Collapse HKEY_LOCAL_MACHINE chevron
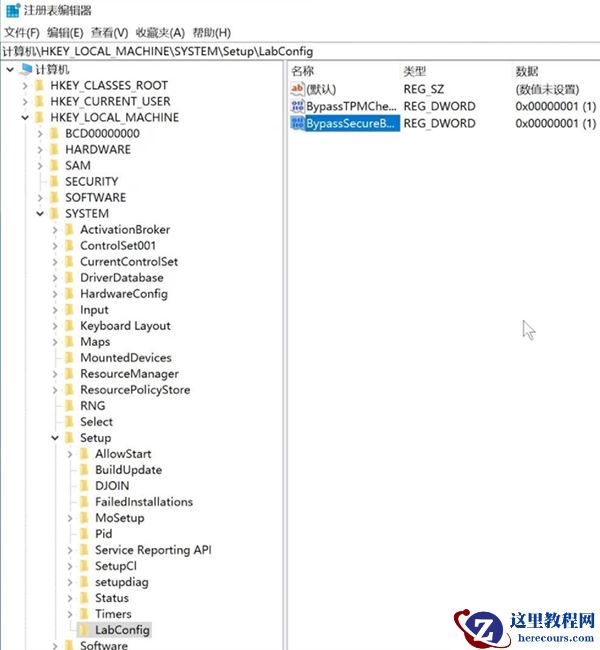600x650 pixels. [25, 118]
